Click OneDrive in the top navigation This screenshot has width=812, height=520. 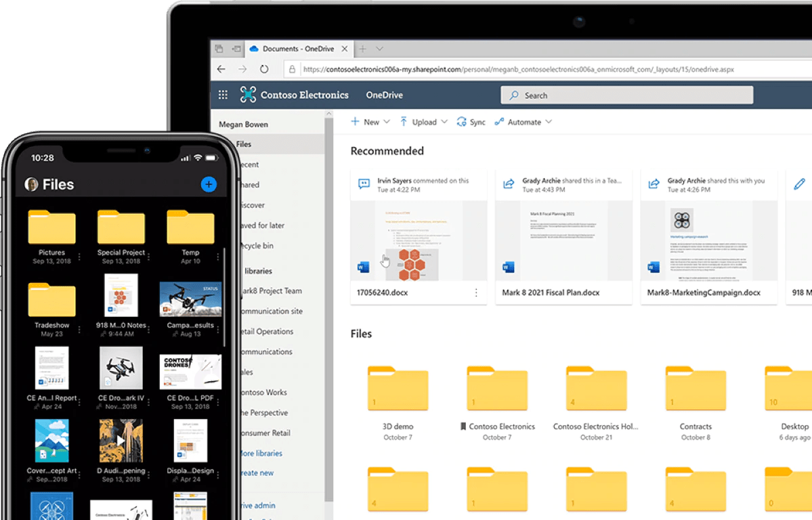pyautogui.click(x=383, y=95)
